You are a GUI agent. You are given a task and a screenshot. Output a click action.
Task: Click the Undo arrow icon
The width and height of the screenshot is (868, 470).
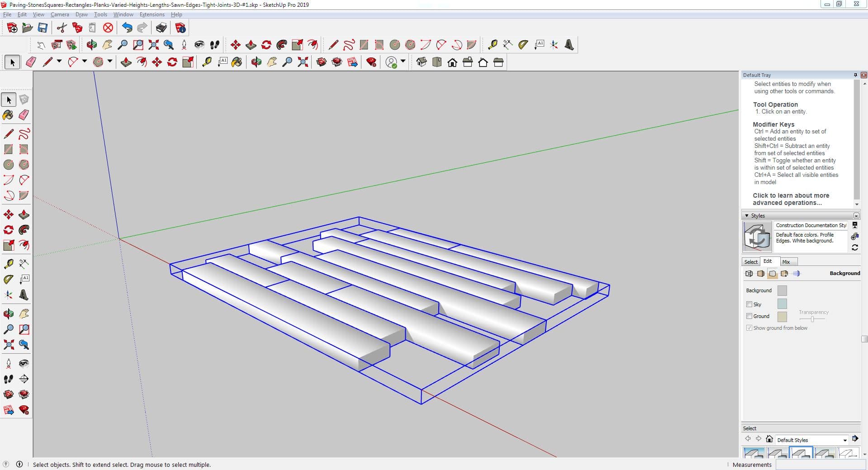[x=127, y=28]
